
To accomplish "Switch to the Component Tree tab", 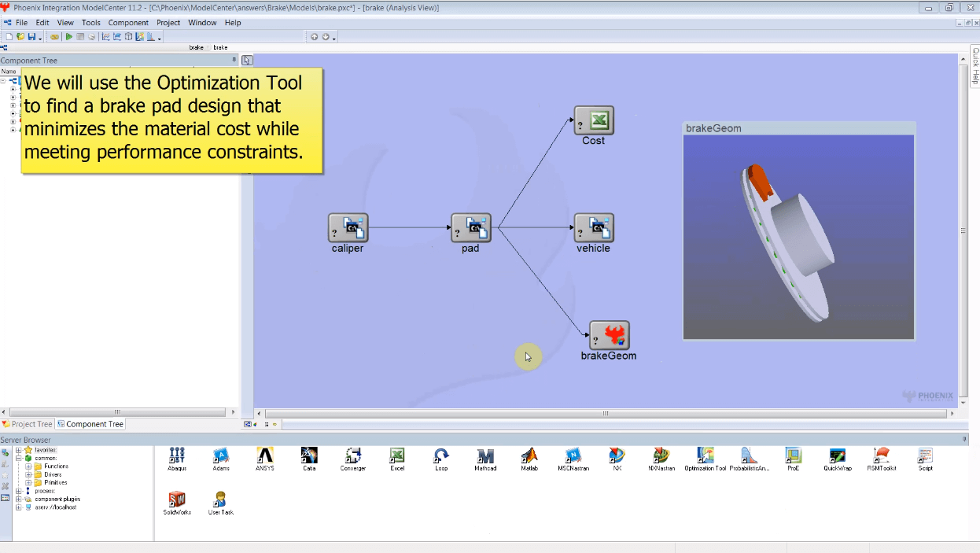I will [x=91, y=424].
